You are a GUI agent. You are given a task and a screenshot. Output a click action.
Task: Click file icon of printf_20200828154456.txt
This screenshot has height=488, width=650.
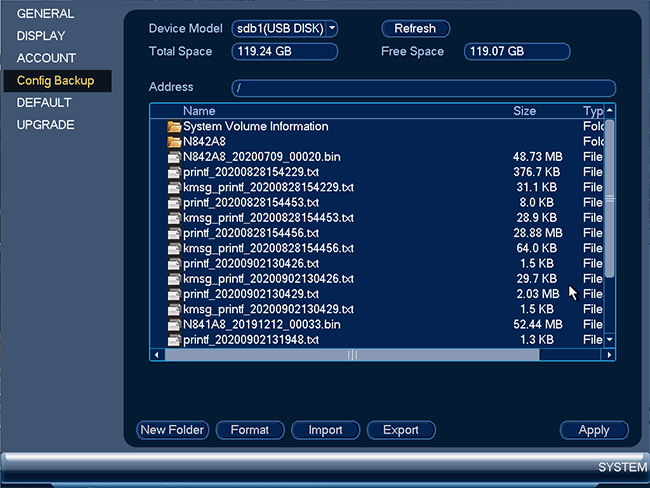coord(174,233)
